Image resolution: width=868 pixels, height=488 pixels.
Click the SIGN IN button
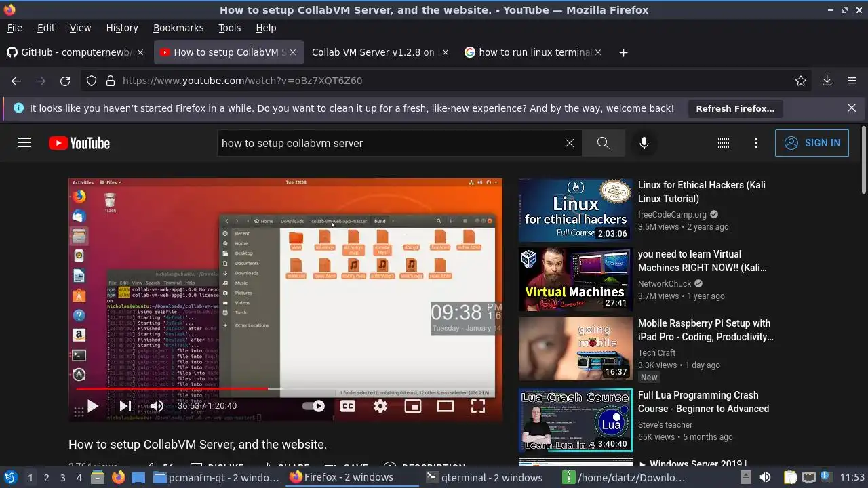click(x=812, y=143)
